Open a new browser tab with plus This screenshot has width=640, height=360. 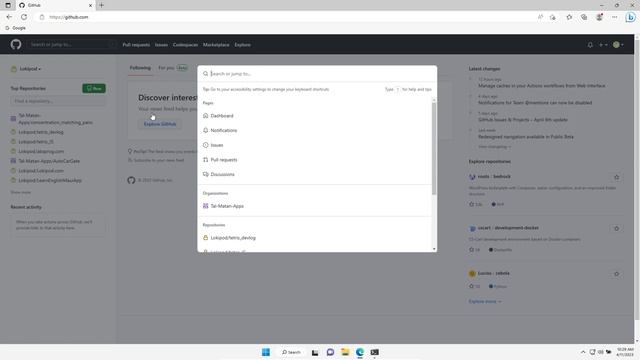click(x=101, y=5)
